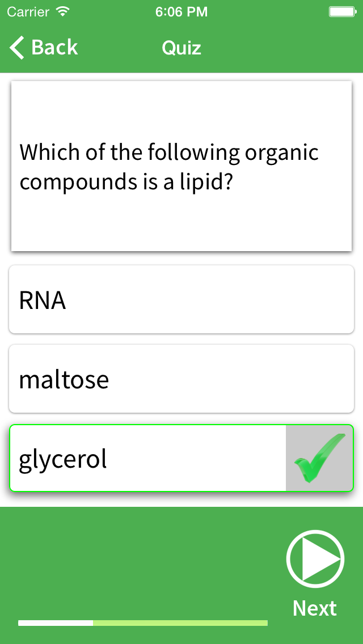Viewport: 363px width, 644px height.
Task: Click the white completed progress bar segment
Action: pos(56,623)
